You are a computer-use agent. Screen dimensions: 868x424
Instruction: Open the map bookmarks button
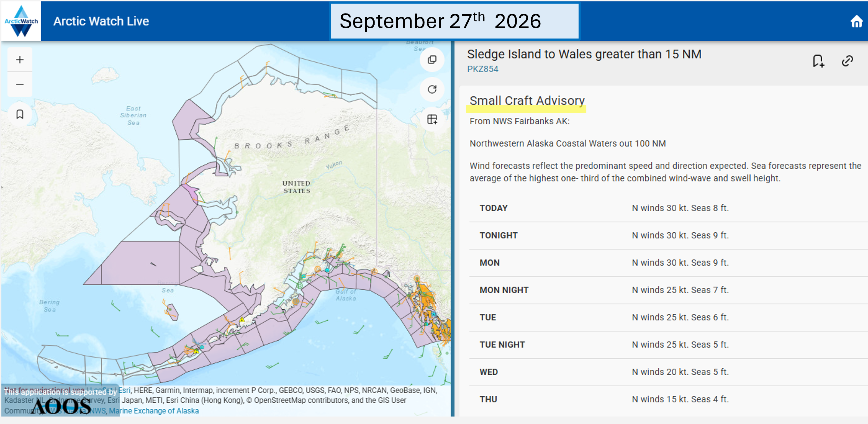coord(20,114)
